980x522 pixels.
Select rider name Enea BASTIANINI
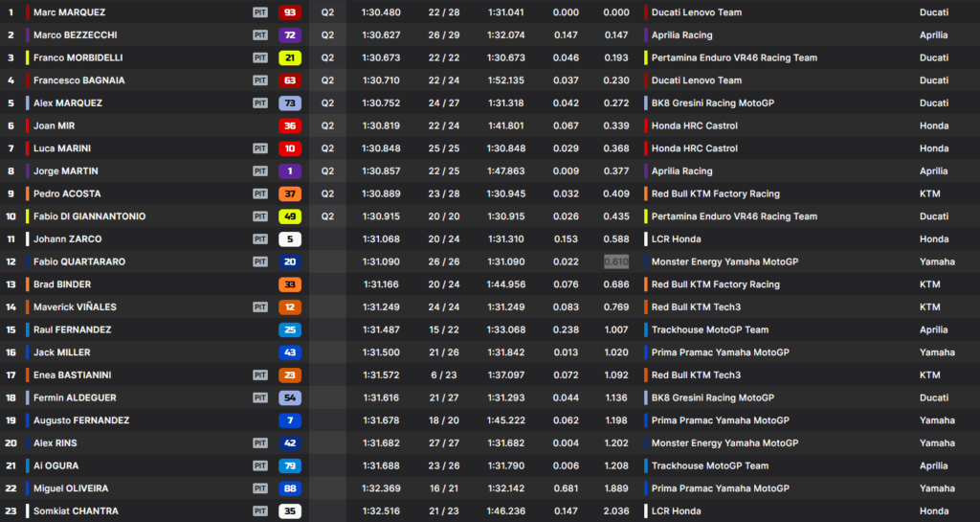(73, 375)
